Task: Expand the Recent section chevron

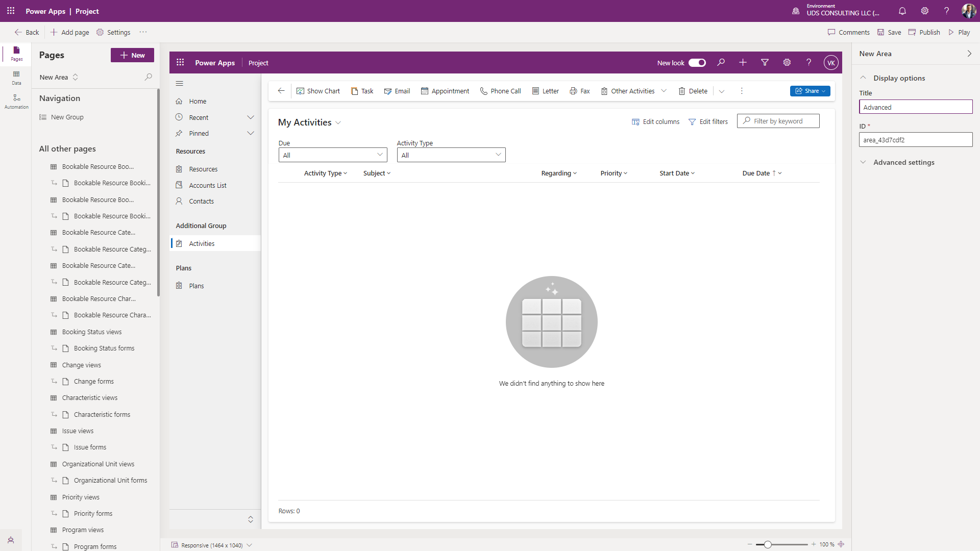Action: 251,117
